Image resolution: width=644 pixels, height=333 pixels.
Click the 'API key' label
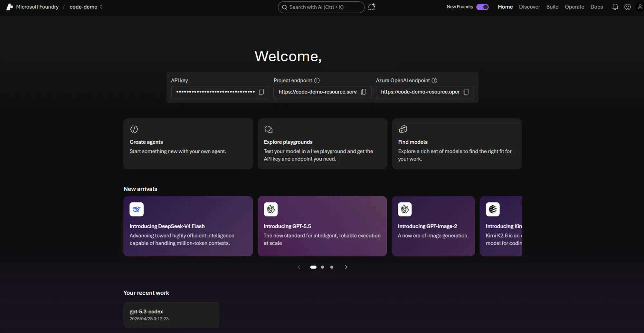[179, 80]
